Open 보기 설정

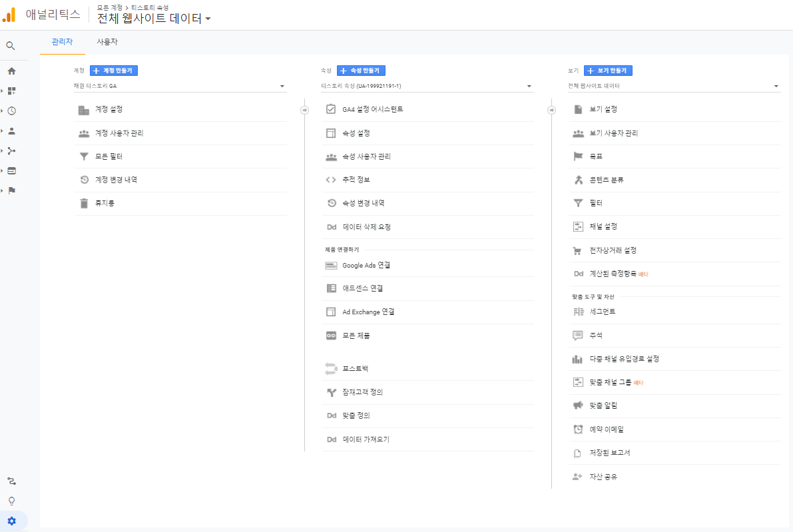(x=674, y=110)
